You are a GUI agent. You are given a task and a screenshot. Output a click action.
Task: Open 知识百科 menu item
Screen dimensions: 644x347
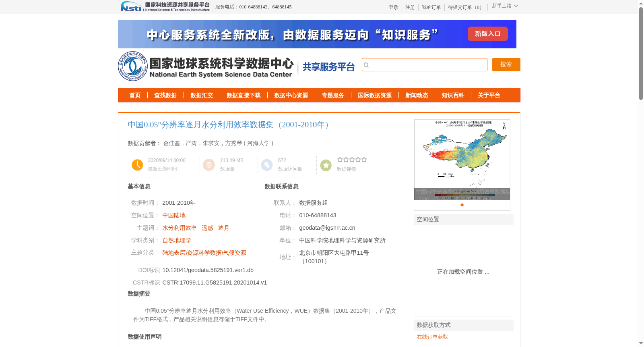[x=453, y=96]
